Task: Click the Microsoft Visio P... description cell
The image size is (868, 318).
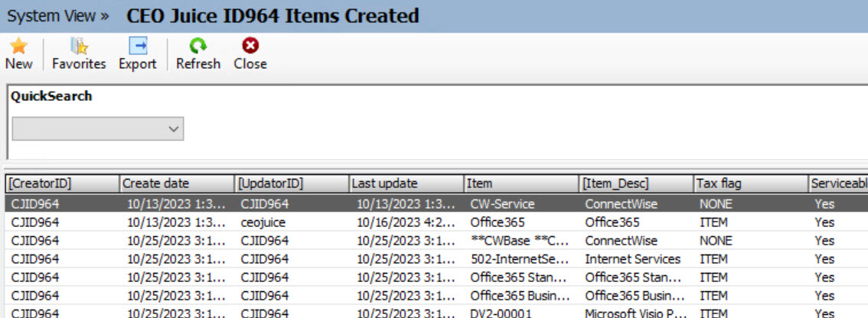Action: click(x=636, y=313)
